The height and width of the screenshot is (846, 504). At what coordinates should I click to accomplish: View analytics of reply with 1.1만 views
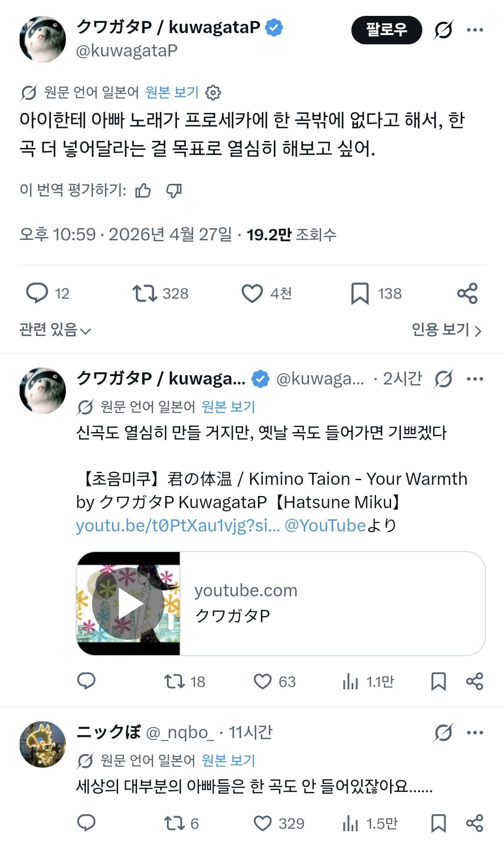click(350, 682)
